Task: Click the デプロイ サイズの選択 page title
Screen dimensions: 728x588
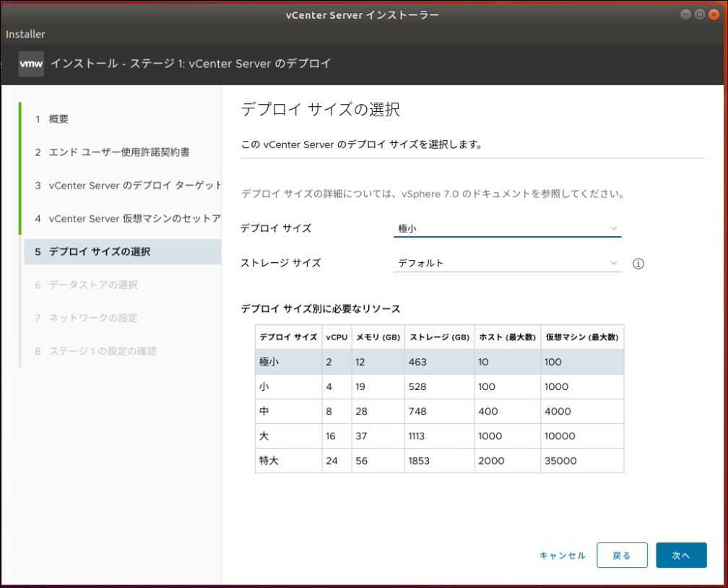Action: [321, 110]
